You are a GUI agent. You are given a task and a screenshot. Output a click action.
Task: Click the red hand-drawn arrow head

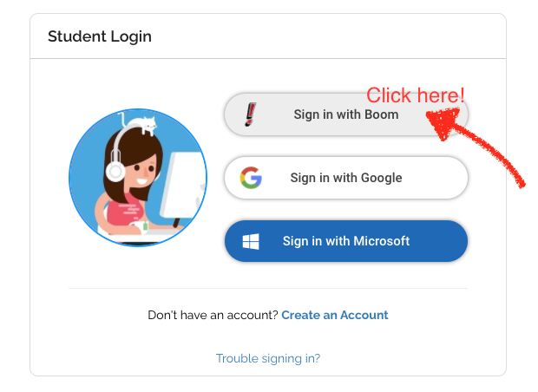444,121
